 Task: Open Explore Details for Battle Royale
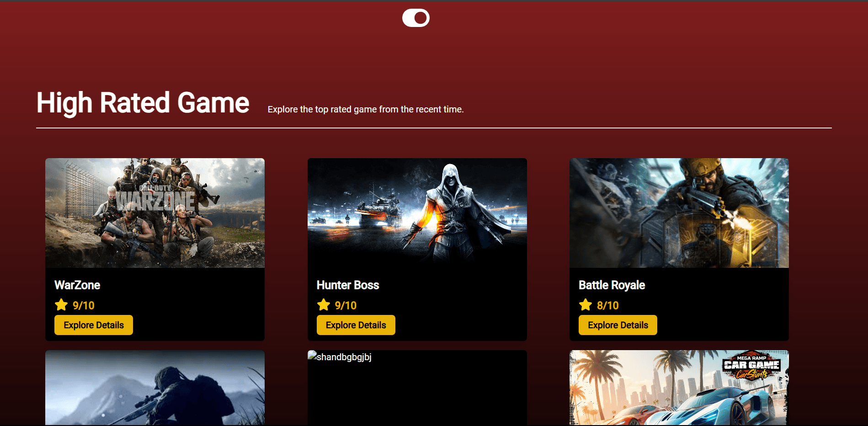pyautogui.click(x=618, y=325)
